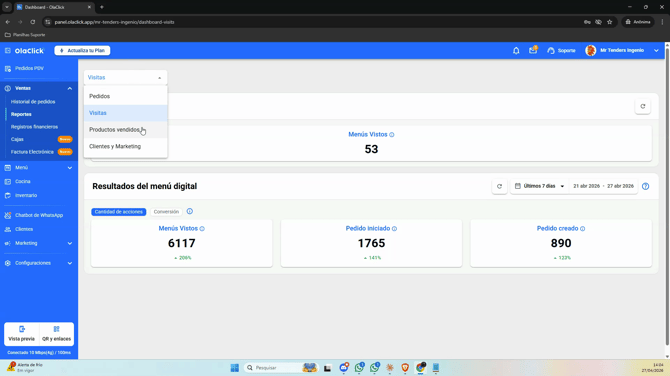This screenshot has width=670, height=376.
Task: Select Visitas in the dropdown list
Action: click(x=126, y=113)
